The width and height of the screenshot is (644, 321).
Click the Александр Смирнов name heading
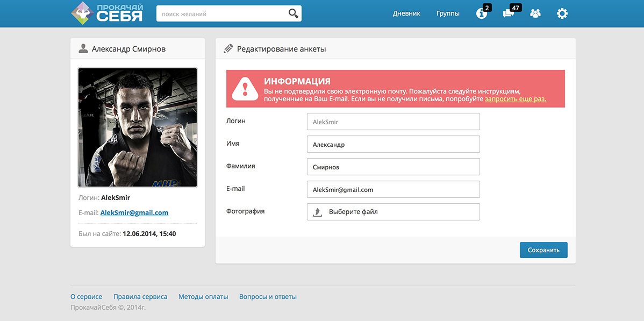click(x=129, y=49)
